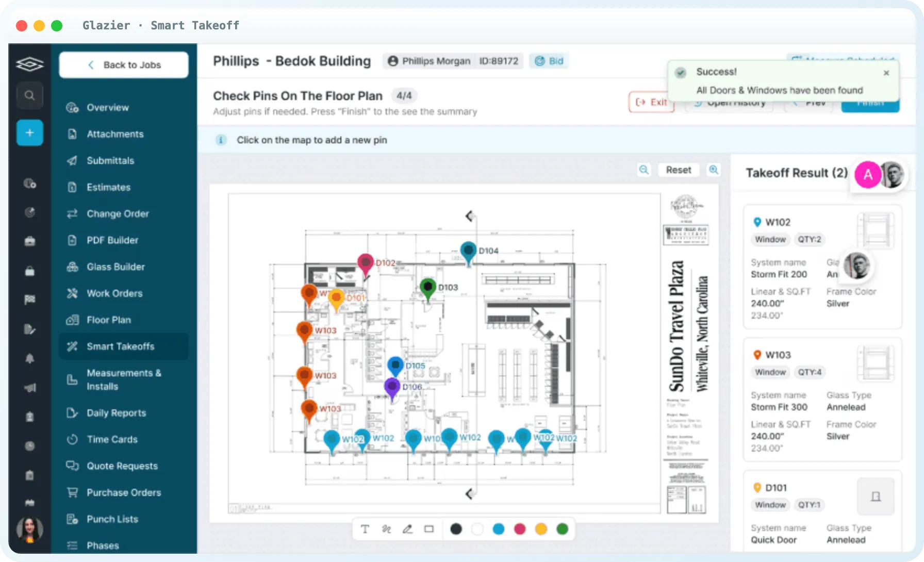Pick the green color swatch
The height and width of the screenshot is (562, 924).
pos(563,529)
